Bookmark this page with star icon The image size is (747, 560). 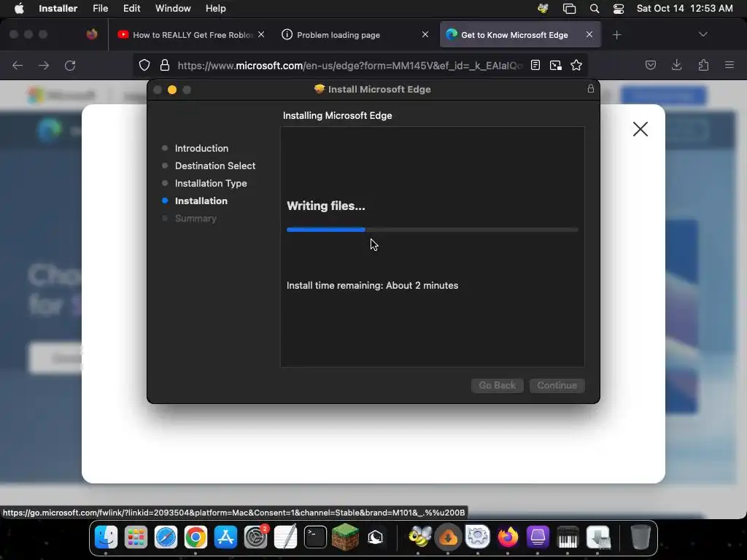coord(576,65)
